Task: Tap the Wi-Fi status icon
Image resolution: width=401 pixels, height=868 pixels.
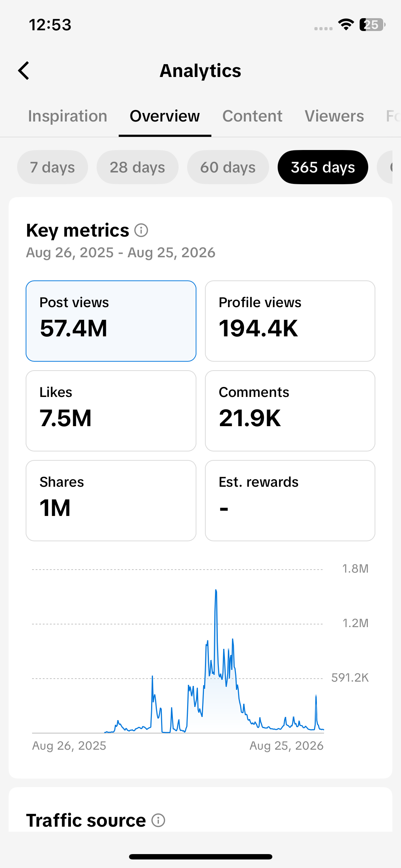Action: pyautogui.click(x=346, y=25)
